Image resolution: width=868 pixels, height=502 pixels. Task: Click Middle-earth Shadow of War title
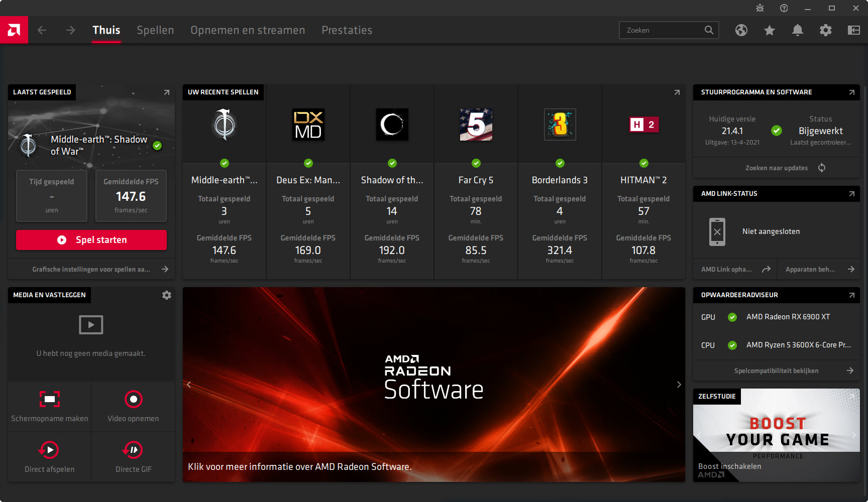coord(99,145)
